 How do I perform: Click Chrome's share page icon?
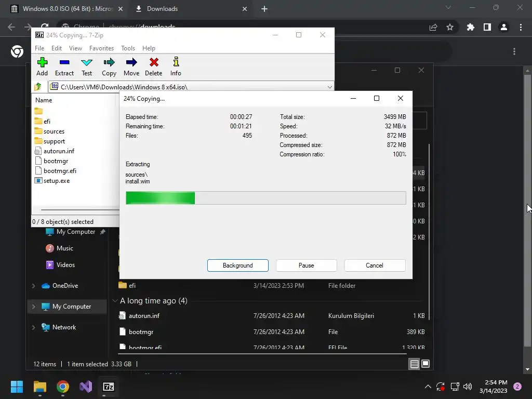pyautogui.click(x=433, y=27)
